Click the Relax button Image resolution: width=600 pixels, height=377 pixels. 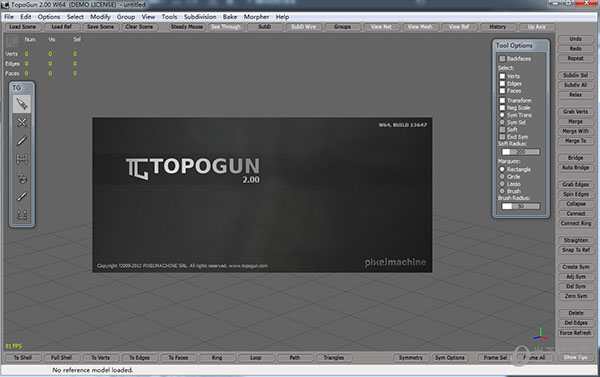point(576,95)
